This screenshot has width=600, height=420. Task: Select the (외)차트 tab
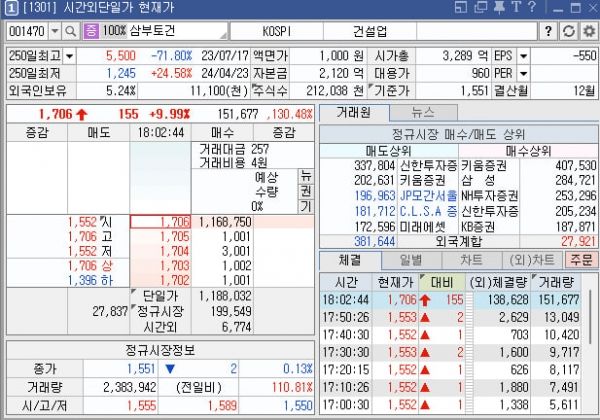(x=532, y=260)
